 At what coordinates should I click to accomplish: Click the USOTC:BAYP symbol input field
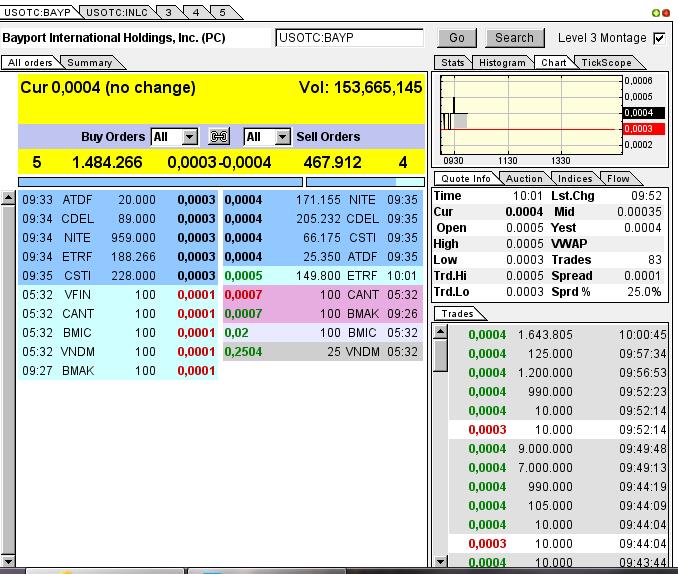click(349, 38)
